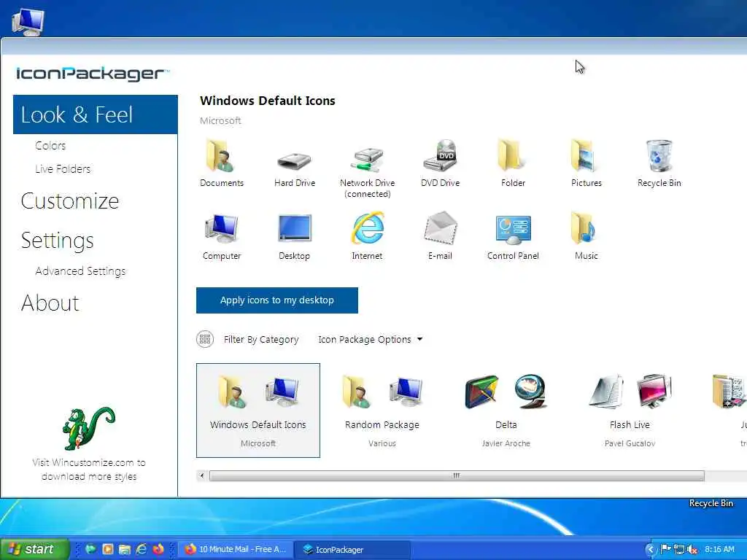747x560 pixels.
Task: Select the E-mail envelope icon
Action: 440,228
